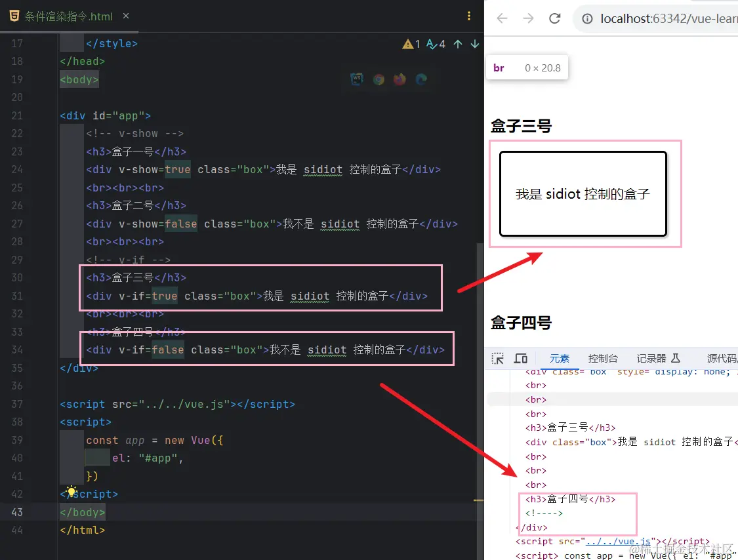Click the <body> tag on line 19

79,79
